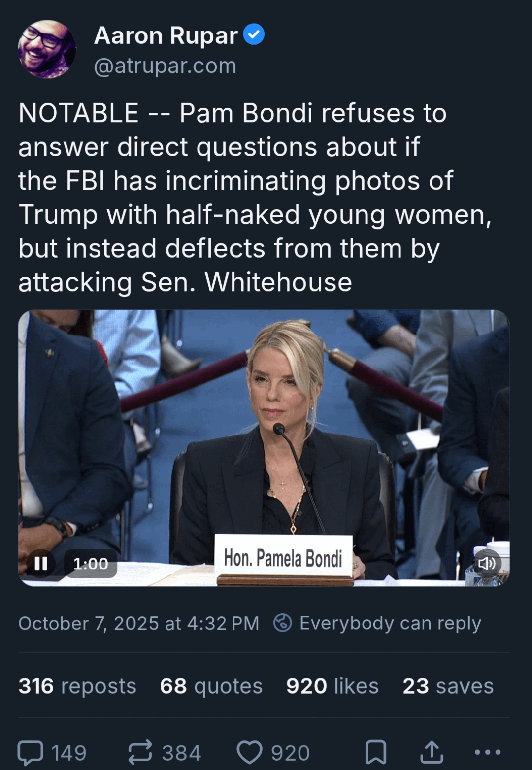This screenshot has height=770, width=532.
Task: Open the three-dot more options menu
Action: click(488, 752)
